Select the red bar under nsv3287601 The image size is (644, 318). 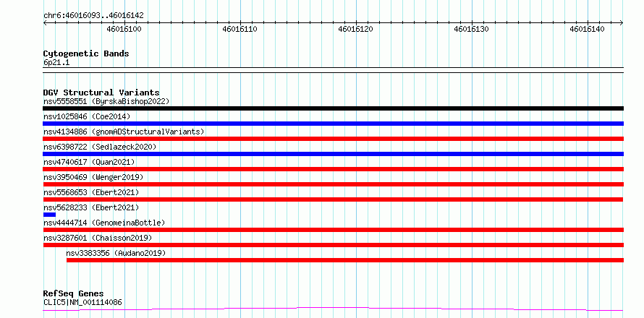(x=333, y=245)
